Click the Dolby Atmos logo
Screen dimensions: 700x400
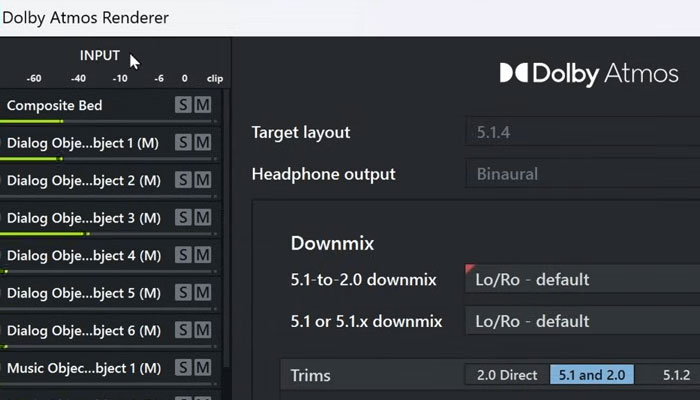(x=587, y=73)
